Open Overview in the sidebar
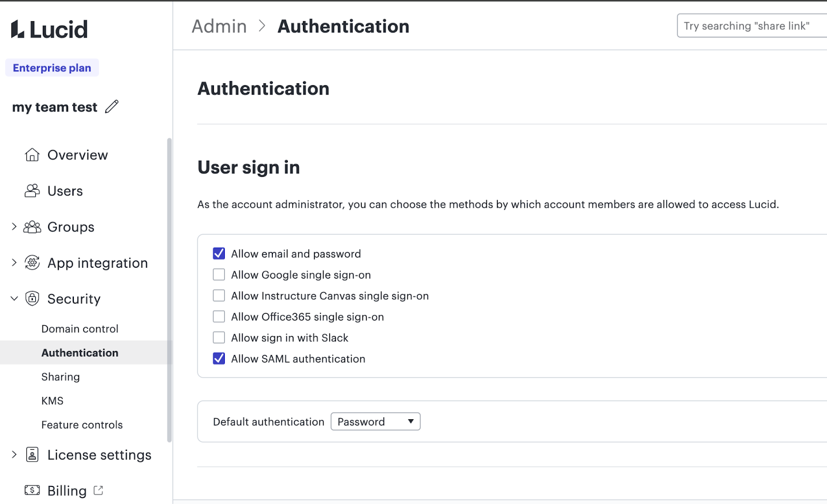 pos(78,155)
